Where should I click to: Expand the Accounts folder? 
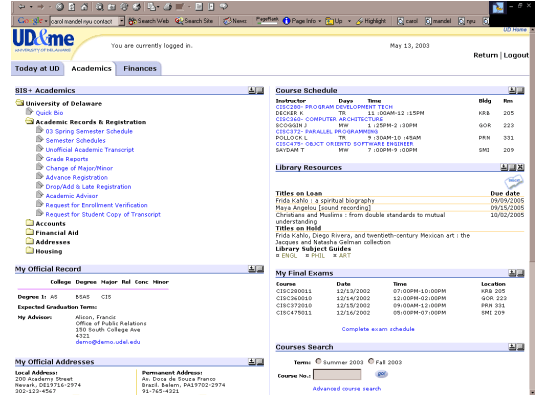tap(30, 223)
